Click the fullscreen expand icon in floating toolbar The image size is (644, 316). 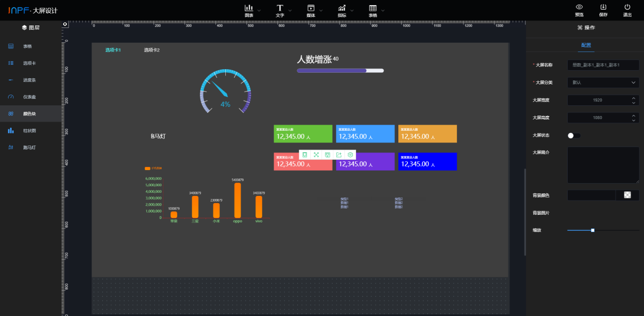(316, 155)
